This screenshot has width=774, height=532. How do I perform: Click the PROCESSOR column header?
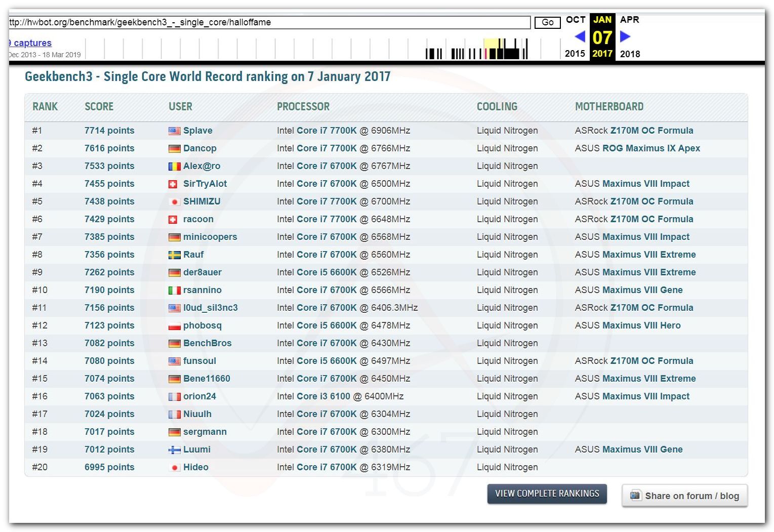[x=303, y=106]
